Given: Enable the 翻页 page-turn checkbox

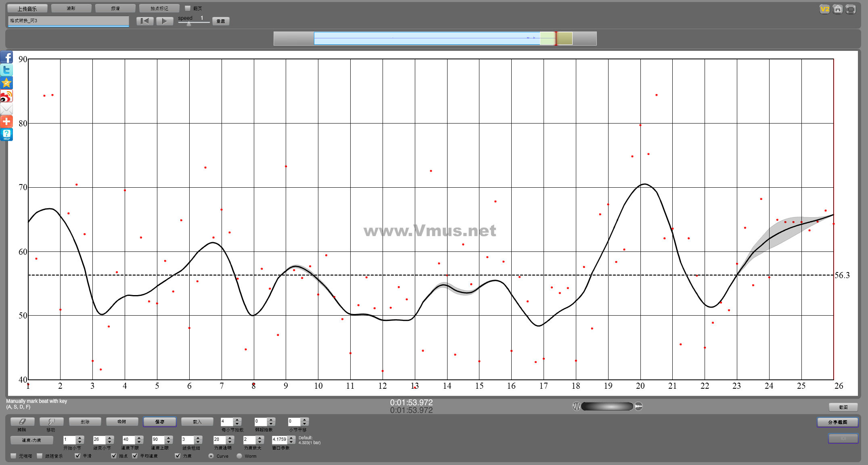Looking at the screenshot, I should (188, 8).
